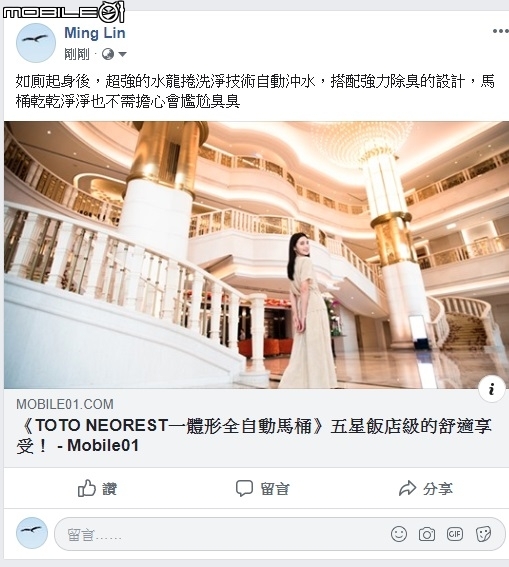Click the 剛剛 timestamp link
Viewport: 509px width, 567px height.
click(77, 54)
